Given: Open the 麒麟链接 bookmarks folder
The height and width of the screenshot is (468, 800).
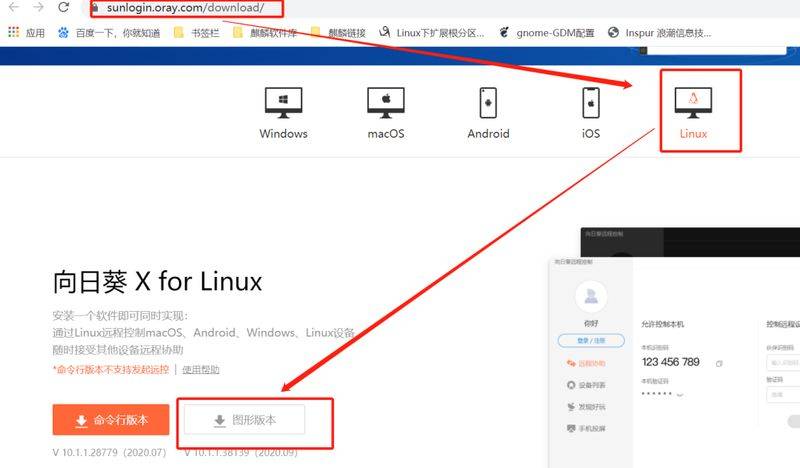Looking at the screenshot, I should click(338, 33).
